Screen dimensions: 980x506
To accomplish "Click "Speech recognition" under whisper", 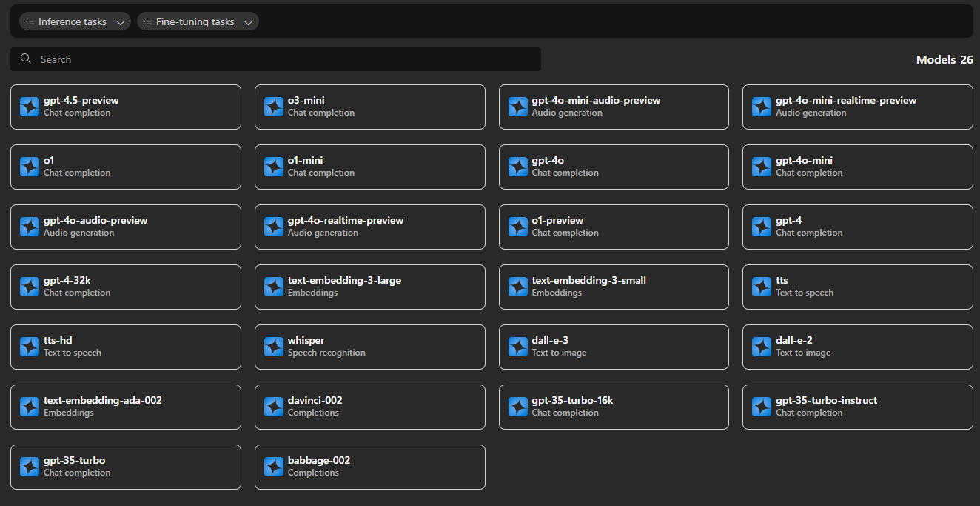I will point(326,353).
